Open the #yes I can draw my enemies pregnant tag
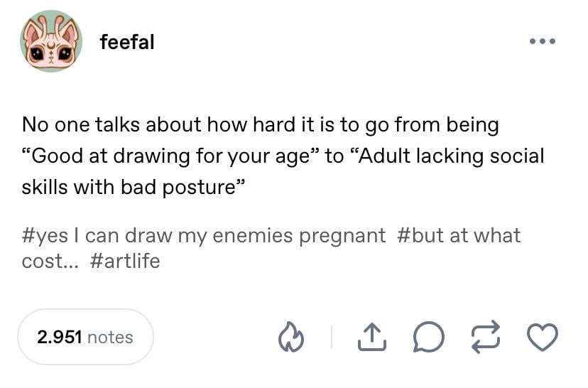Screen dimensions: 588x388 point(204,236)
